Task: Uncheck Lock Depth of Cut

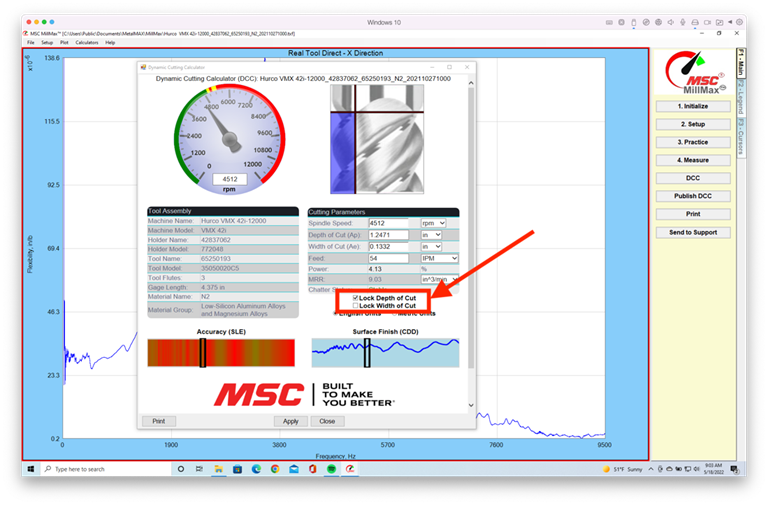Action: (356, 298)
